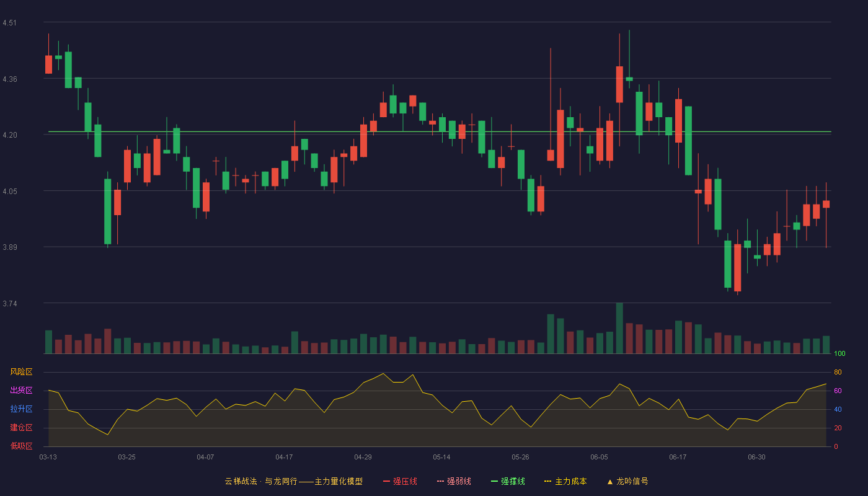Click the 06-05 date label

click(599, 457)
